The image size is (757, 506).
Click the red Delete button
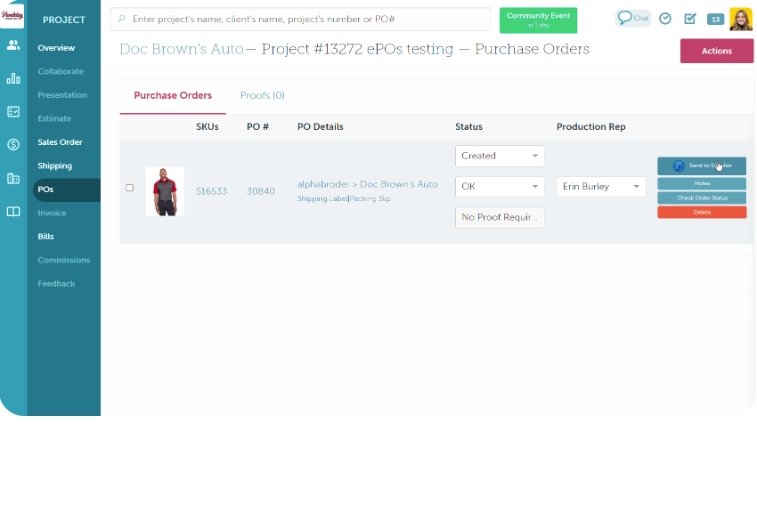point(701,212)
